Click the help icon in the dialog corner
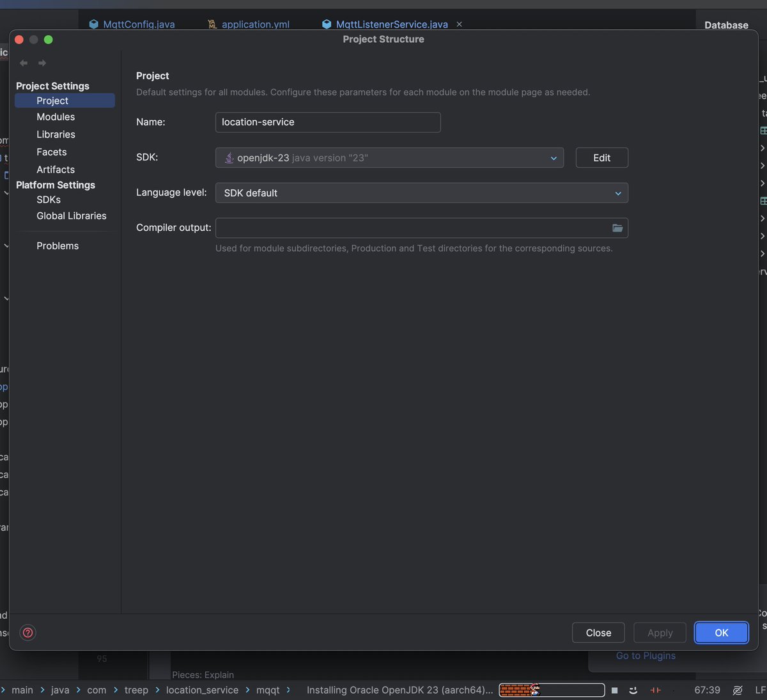Screen dimensions: 767x700 point(27,632)
